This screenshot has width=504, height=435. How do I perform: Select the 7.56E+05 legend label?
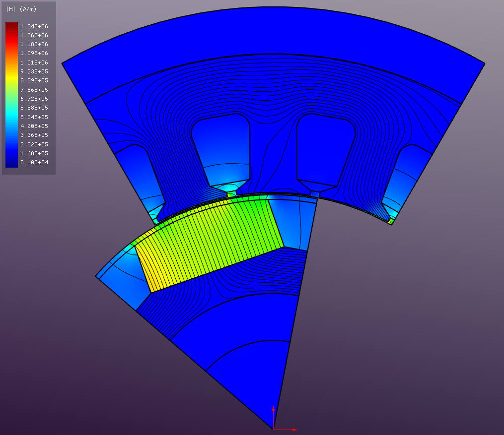(x=34, y=90)
